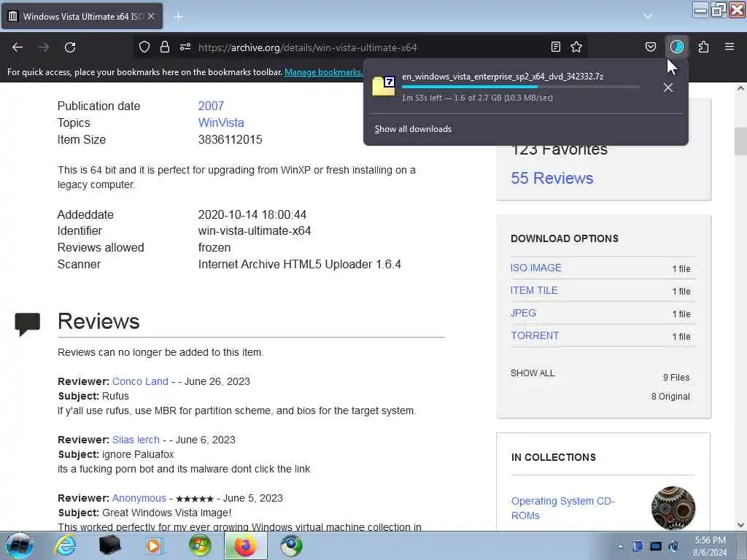Image resolution: width=747 pixels, height=560 pixels.
Task: Bookmark this page with the star icon
Action: coord(576,47)
